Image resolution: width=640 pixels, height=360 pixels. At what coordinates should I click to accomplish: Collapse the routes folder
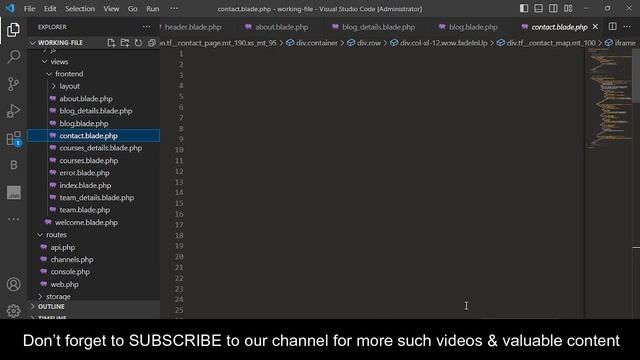pyautogui.click(x=56, y=235)
